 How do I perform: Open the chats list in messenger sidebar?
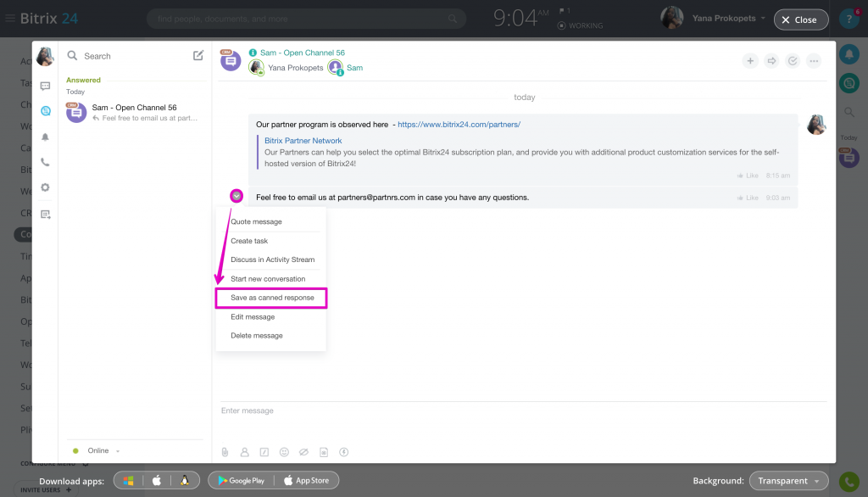[x=46, y=86]
